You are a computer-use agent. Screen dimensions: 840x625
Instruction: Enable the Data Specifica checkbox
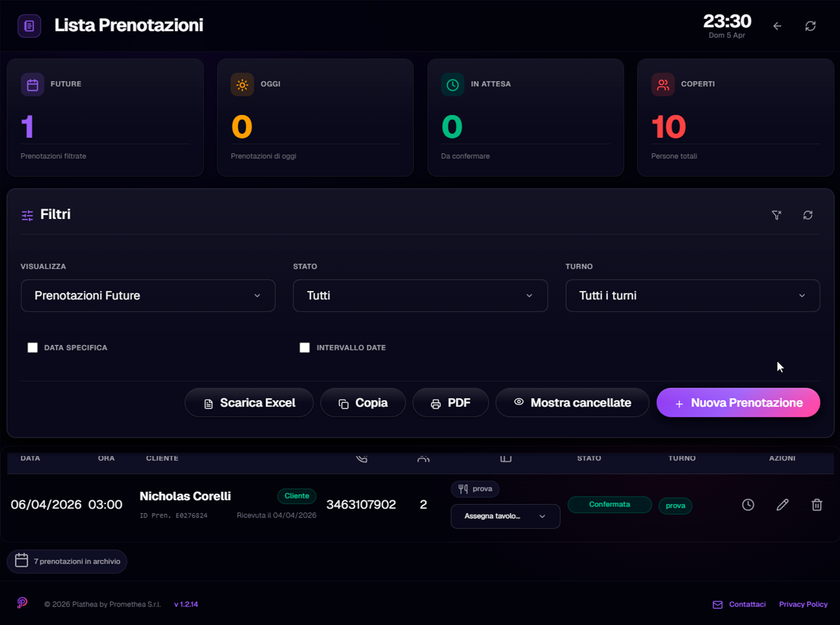tap(32, 347)
